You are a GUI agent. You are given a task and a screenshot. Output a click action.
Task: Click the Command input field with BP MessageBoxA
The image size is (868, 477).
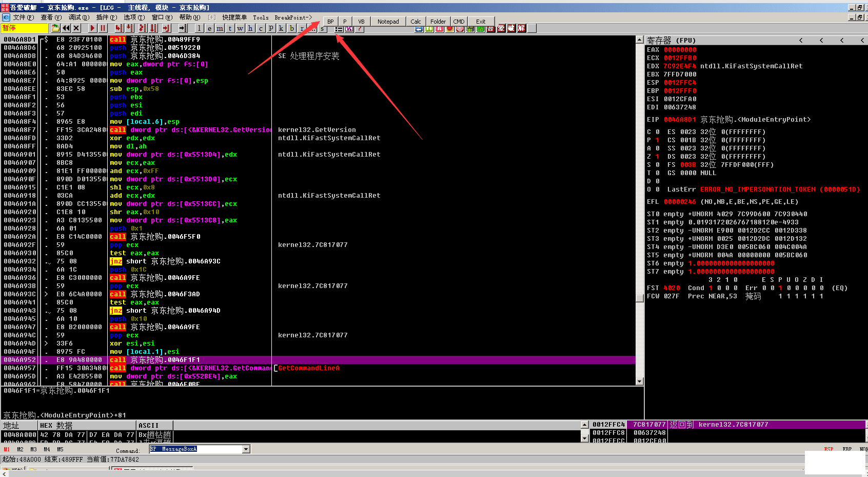[x=195, y=449]
